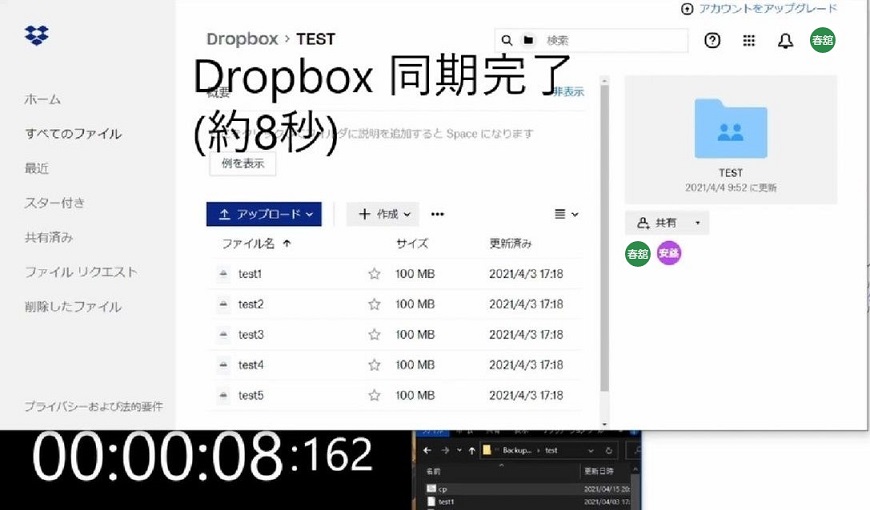Click the file list vertical scrollbar

tap(605, 239)
